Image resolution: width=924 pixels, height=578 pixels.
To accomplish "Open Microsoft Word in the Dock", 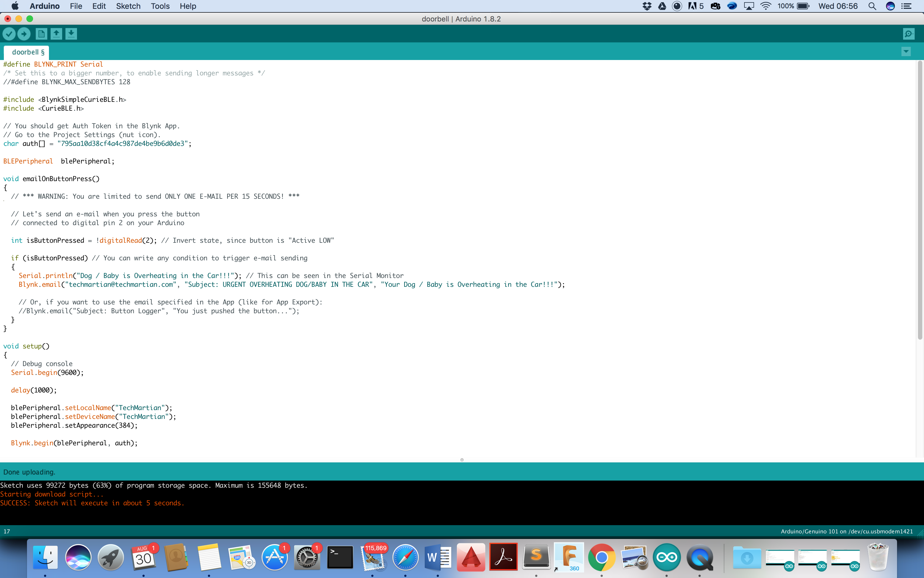I will pos(438,557).
